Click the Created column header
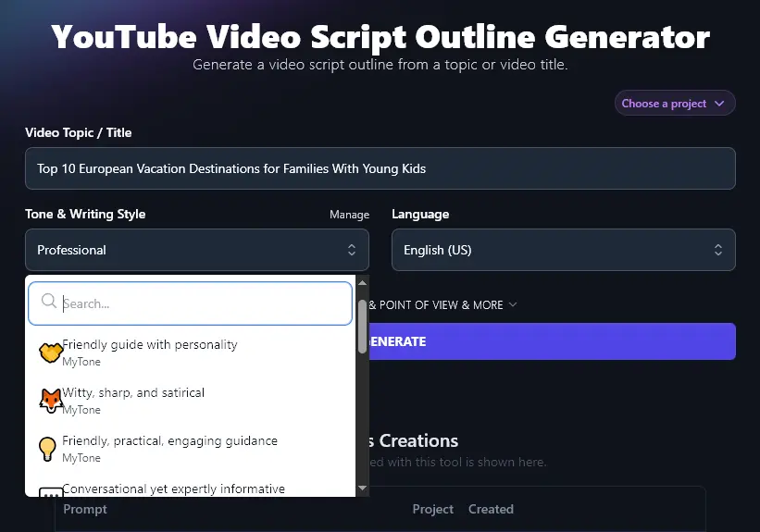 pos(491,509)
